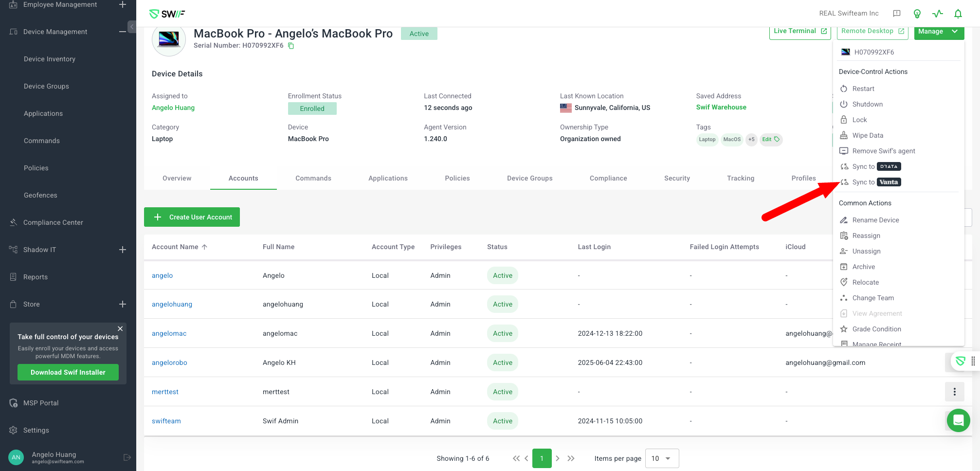Choose Wipe Data from manage menu
The height and width of the screenshot is (471, 980).
pos(867,135)
